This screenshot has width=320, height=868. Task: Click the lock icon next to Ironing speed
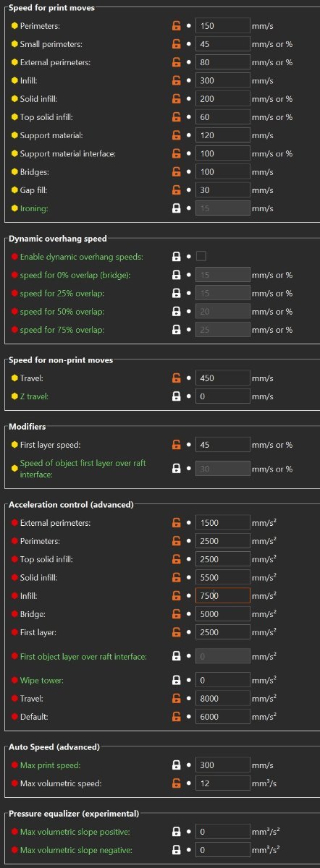click(x=176, y=208)
